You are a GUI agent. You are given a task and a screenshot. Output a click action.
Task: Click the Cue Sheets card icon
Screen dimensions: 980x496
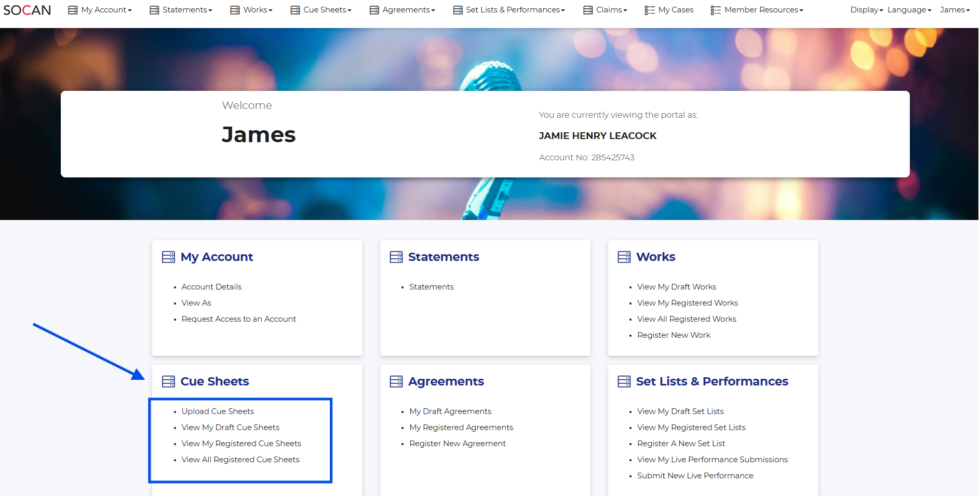168,381
